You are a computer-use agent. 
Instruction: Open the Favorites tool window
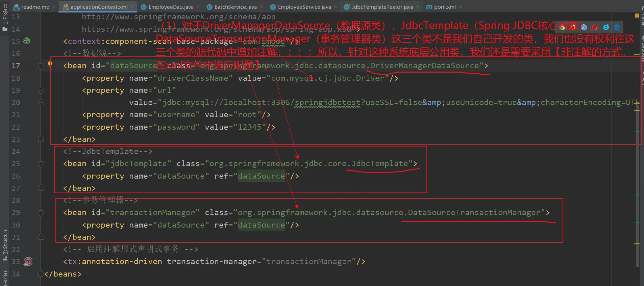pos(5,279)
